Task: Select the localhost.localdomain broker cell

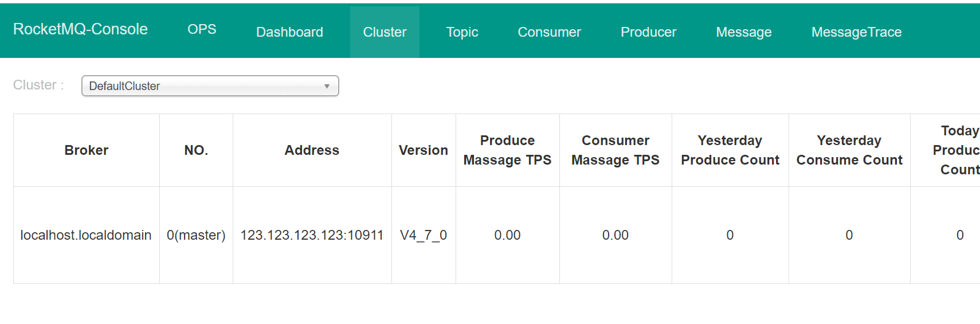Action: 87,235
